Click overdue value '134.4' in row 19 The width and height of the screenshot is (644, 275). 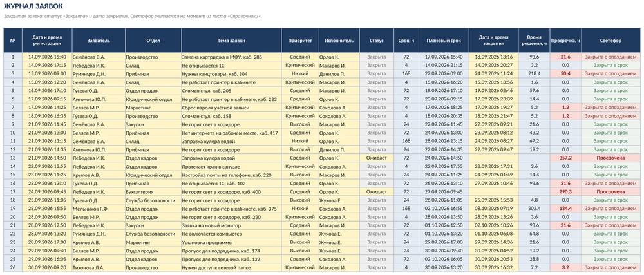(565, 209)
